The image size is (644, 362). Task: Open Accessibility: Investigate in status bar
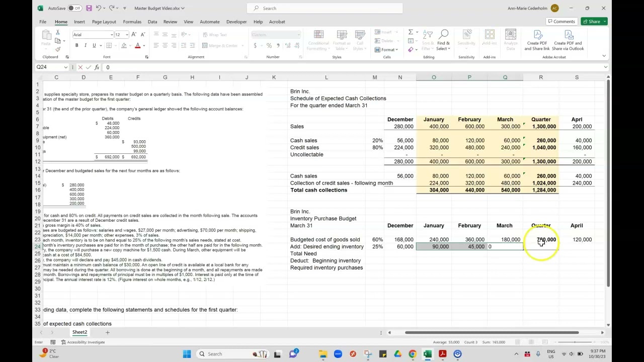(83, 342)
